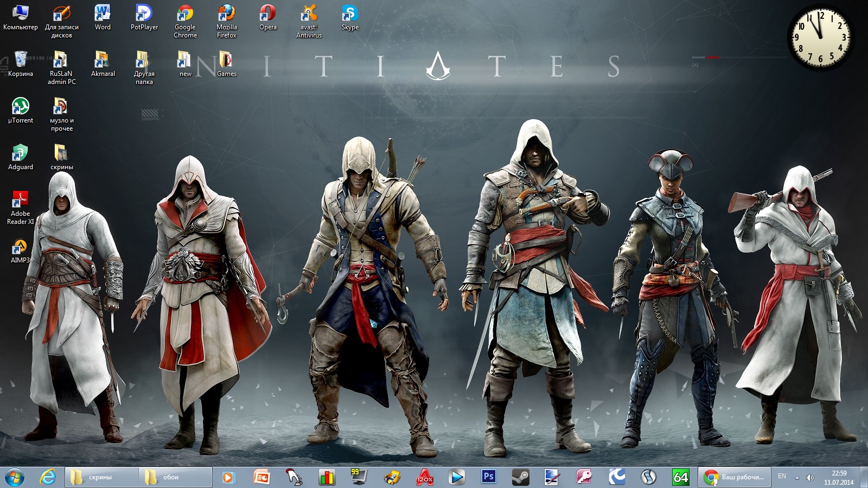Screen dimensions: 868x488
Task: Select the Opera desktop shortcut
Action: (268, 17)
